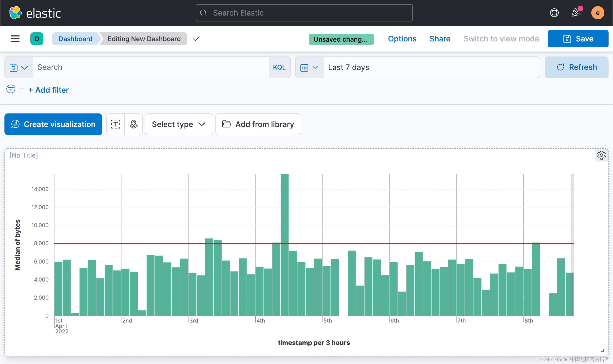613x364 pixels.
Task: Open the help lifebuoy menu icon
Action: coord(554,13)
